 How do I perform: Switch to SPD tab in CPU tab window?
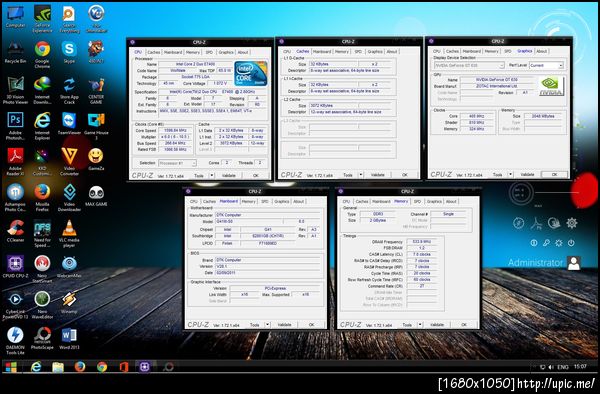pos(209,52)
